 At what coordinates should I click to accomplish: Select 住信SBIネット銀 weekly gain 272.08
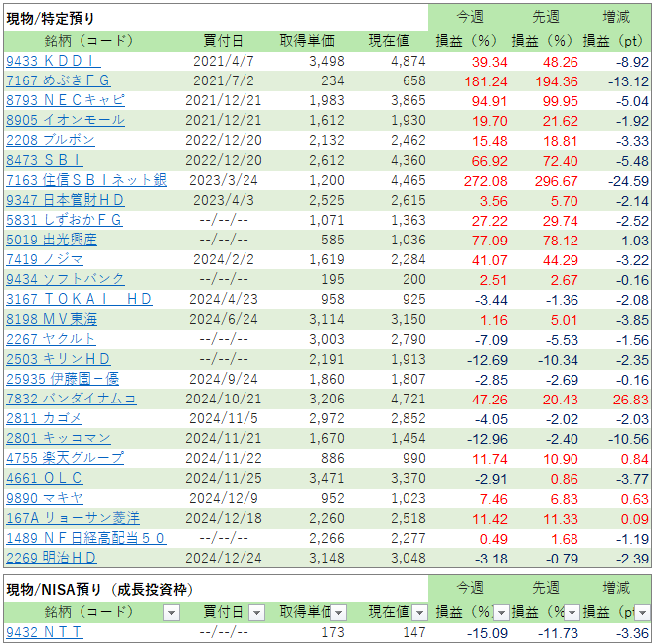pyautogui.click(x=486, y=181)
